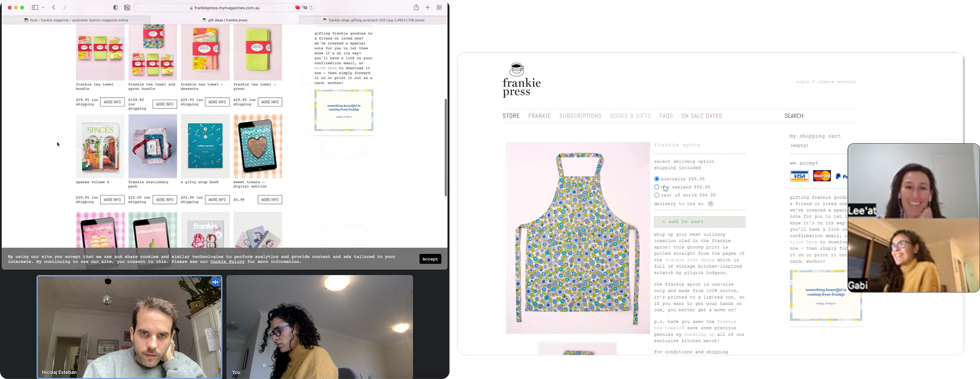Go forward with Safari's forward arrow
Viewport: 980px width, 379px height.
[64, 7]
